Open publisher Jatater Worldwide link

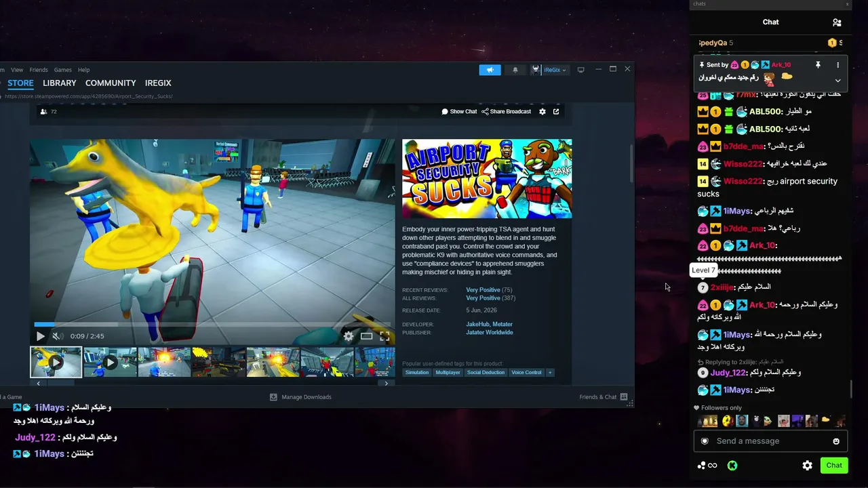pyautogui.click(x=490, y=333)
